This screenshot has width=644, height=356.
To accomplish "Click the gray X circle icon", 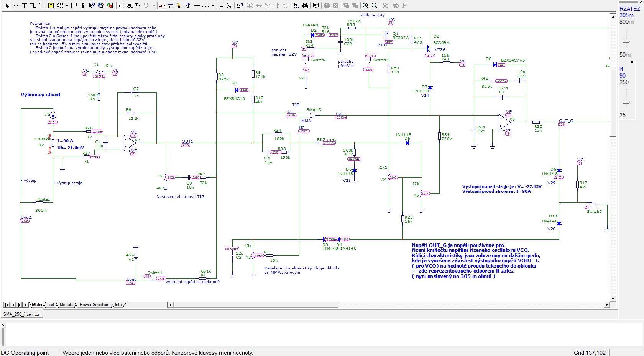I will [335, 6].
